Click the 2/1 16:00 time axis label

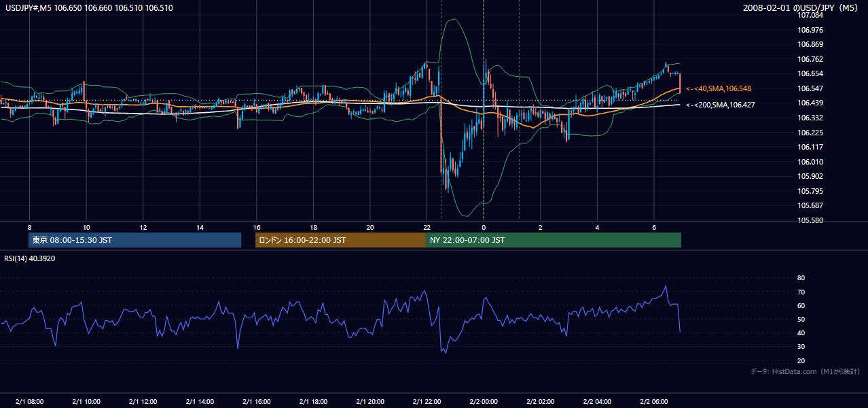(257, 401)
